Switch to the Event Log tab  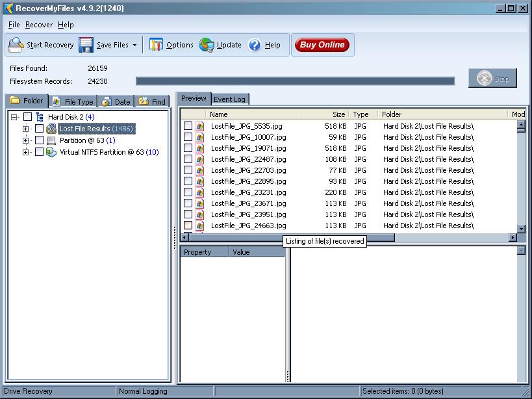coord(230,99)
